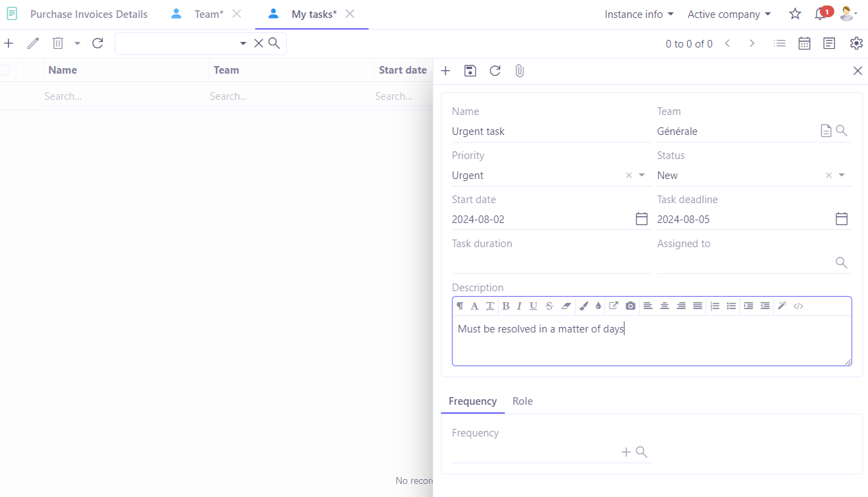Screen dimensions: 868x497
Task: Open the Team lookup magnifier
Action: click(x=841, y=130)
